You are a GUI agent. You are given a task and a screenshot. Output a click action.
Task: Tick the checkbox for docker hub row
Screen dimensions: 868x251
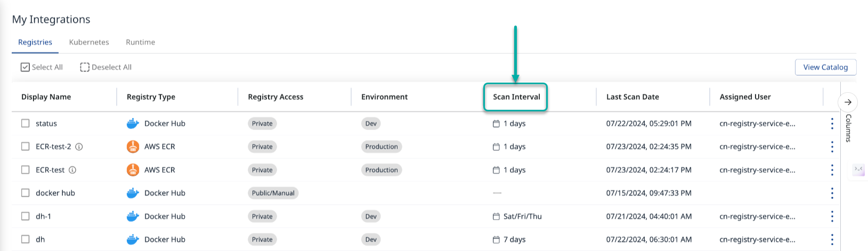coord(25,193)
